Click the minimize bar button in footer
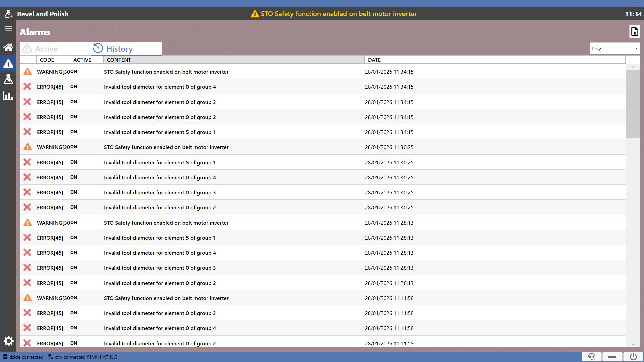Viewport: 644px width, 362px height. pos(612,357)
